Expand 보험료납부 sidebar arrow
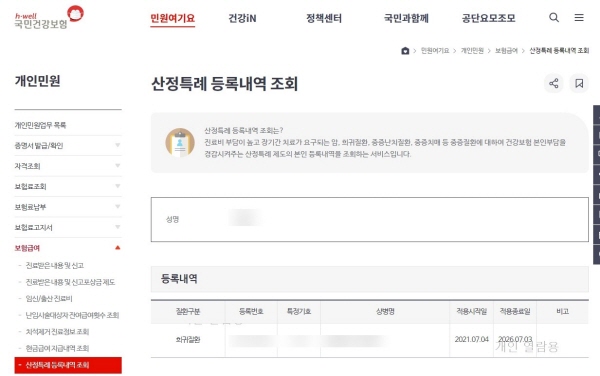Screen dimensions: 600x376 pyautogui.click(x=117, y=207)
